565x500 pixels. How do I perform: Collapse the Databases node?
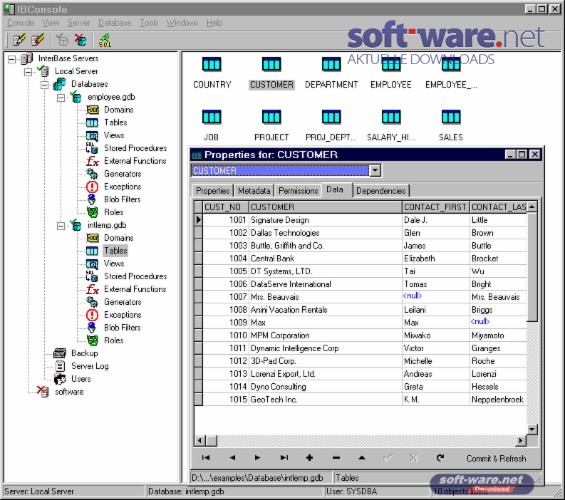44,85
